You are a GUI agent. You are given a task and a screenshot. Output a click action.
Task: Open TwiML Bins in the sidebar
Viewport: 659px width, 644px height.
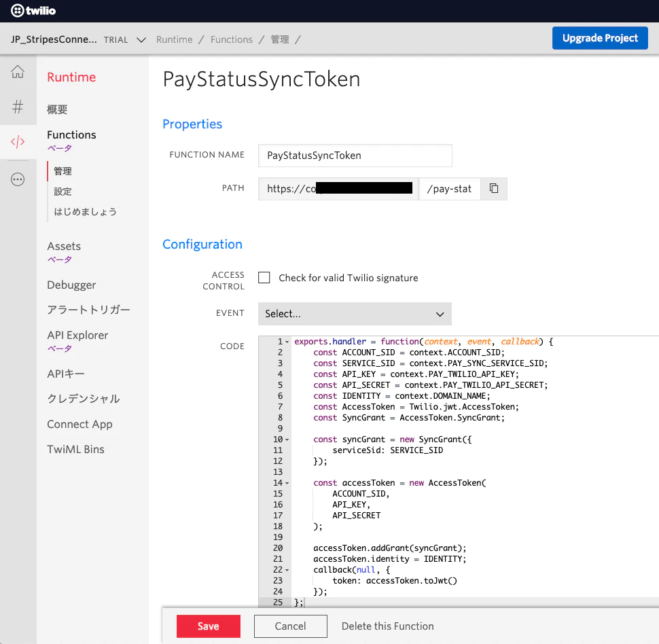tap(75, 449)
